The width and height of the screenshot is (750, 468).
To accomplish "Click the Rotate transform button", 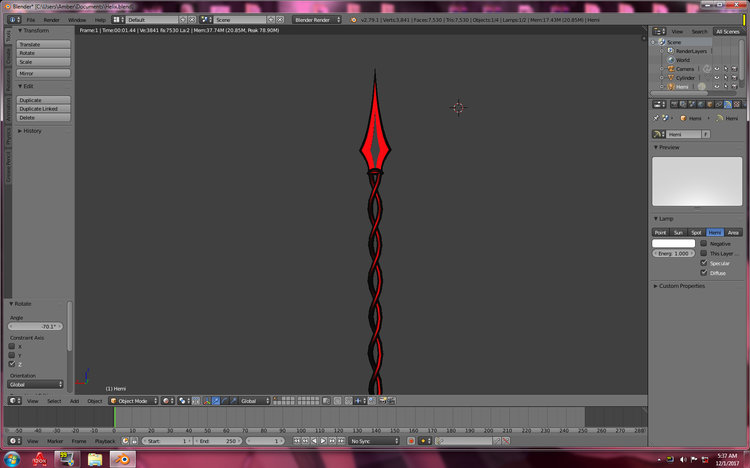I will pos(44,53).
